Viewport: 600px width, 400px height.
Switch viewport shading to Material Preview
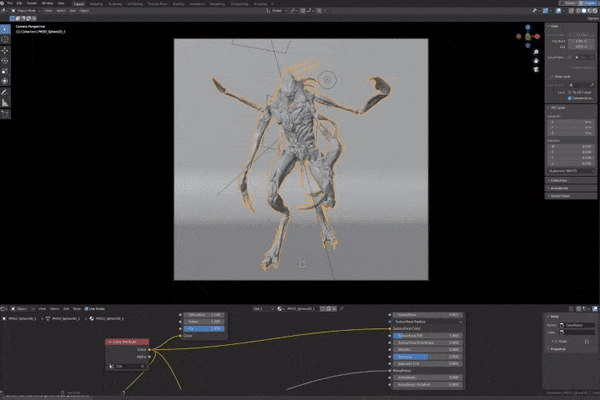[x=589, y=11]
